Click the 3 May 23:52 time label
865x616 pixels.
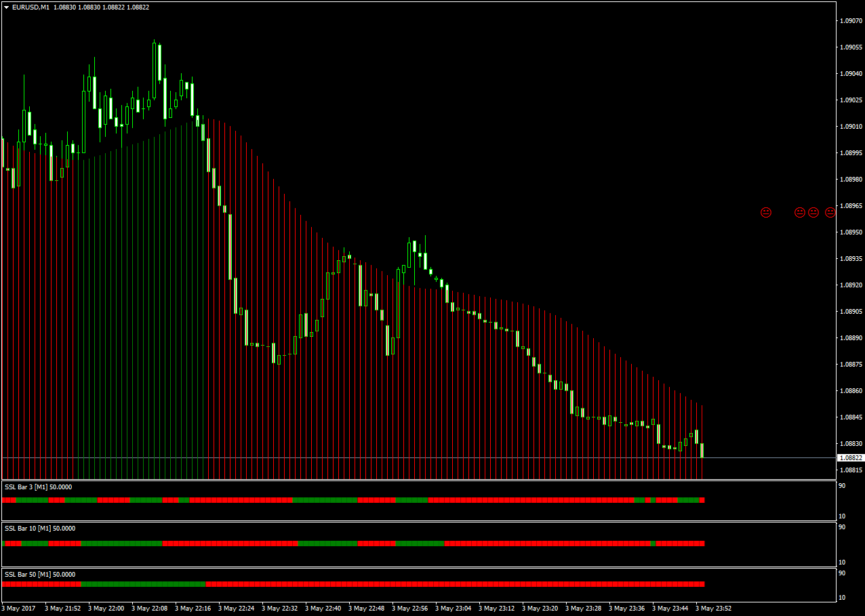pos(714,609)
